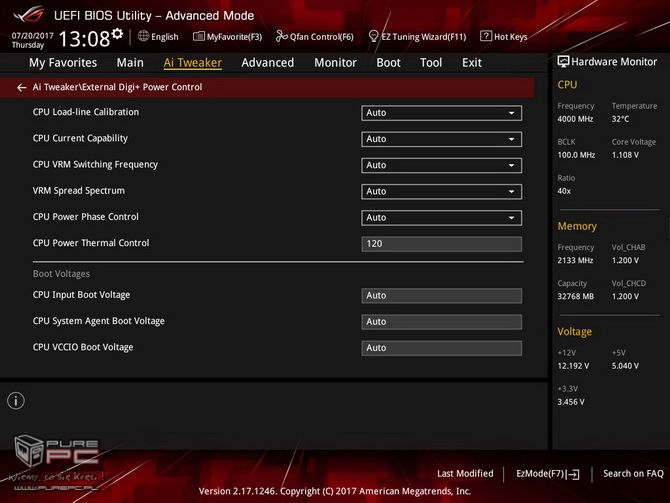Screen dimensions: 670x503
Task: Click the settings gear next to the clock
Action: click(x=117, y=34)
